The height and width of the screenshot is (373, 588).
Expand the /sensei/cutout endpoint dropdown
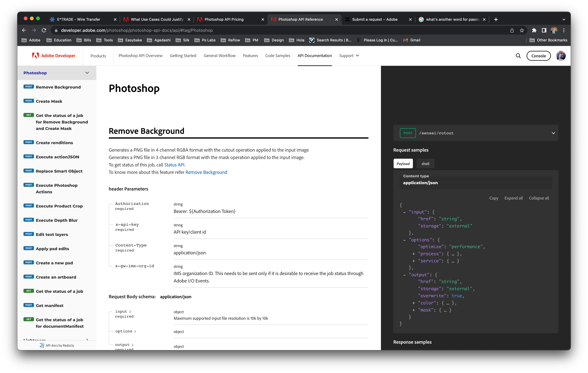(x=553, y=133)
